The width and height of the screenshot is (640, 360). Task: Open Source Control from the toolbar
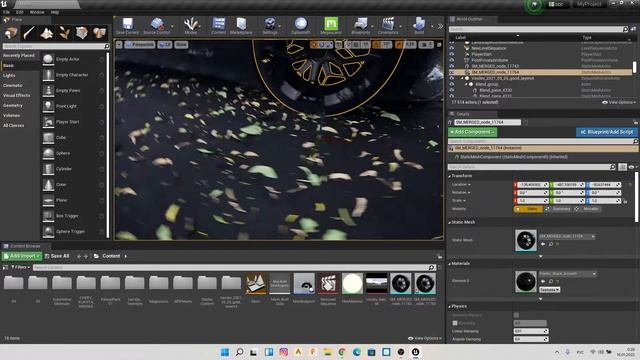tap(157, 26)
